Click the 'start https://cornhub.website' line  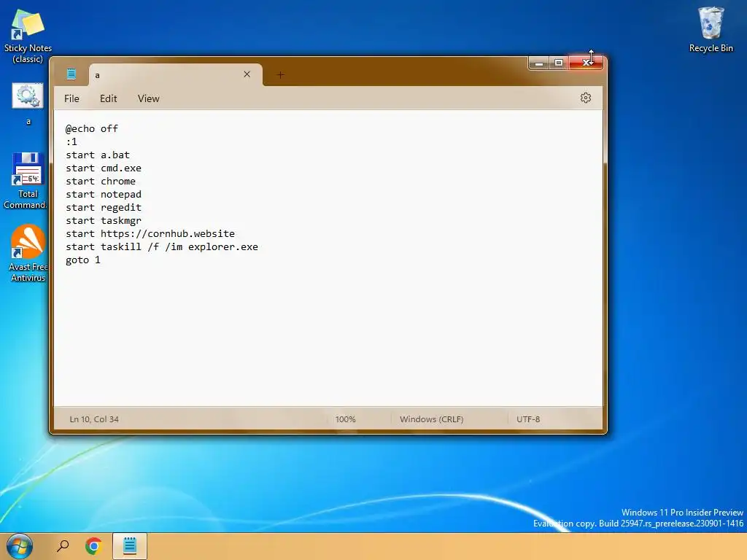150,233
